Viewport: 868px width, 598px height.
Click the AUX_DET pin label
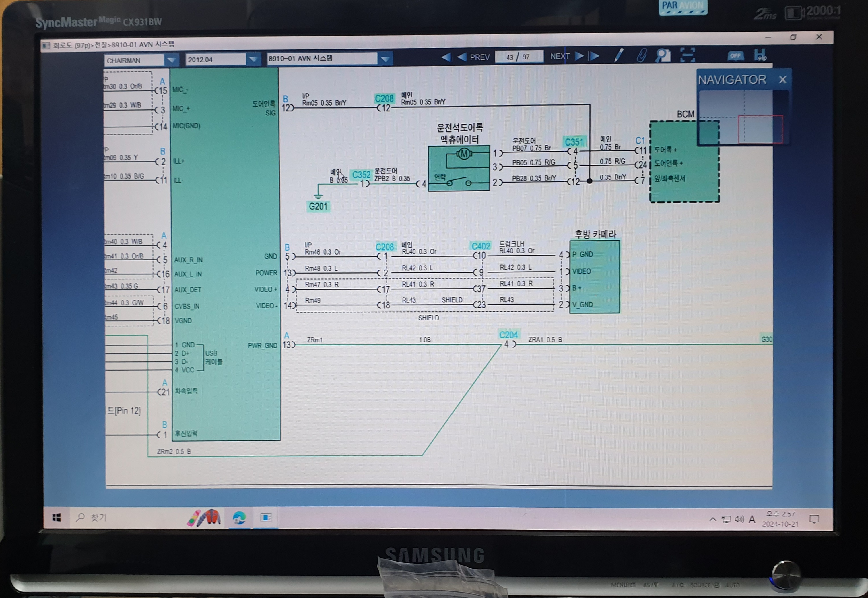pyautogui.click(x=188, y=290)
